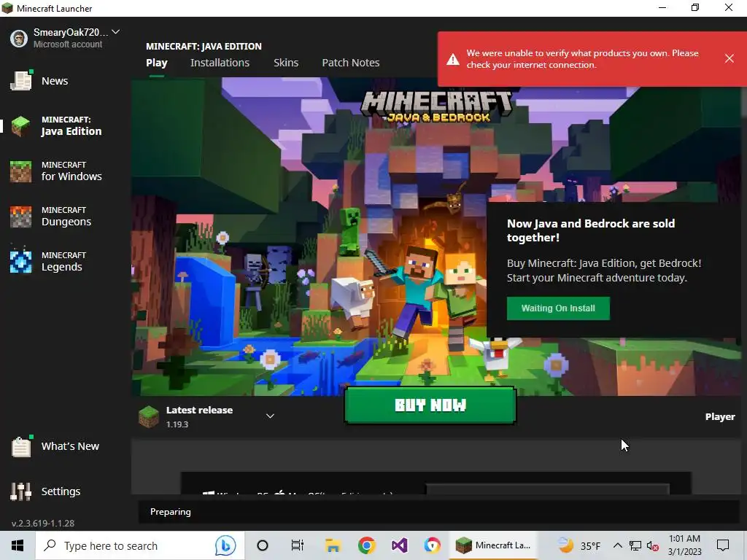Screen dimensions: 747x560
Task: Open Visual Studio from taskbar
Action: 399,545
